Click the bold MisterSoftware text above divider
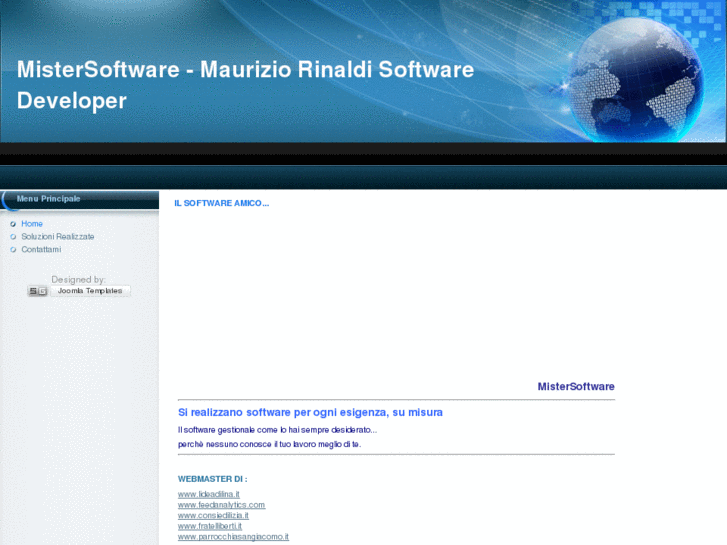 coord(576,387)
